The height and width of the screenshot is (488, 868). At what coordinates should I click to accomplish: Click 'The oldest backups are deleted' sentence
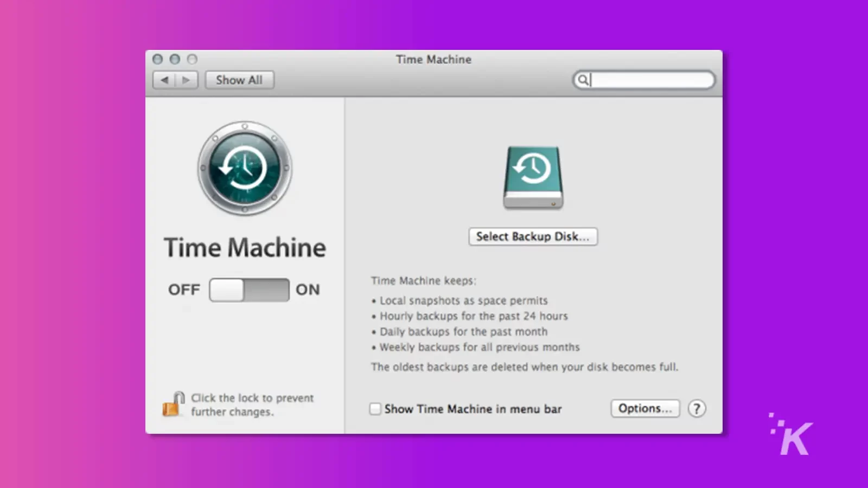525,367
